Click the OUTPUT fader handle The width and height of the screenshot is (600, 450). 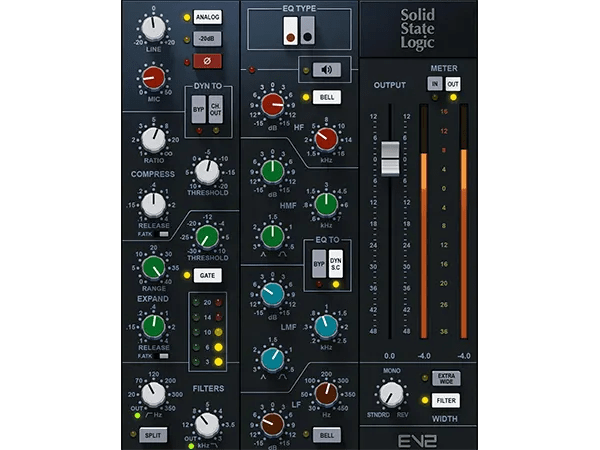[x=390, y=158]
